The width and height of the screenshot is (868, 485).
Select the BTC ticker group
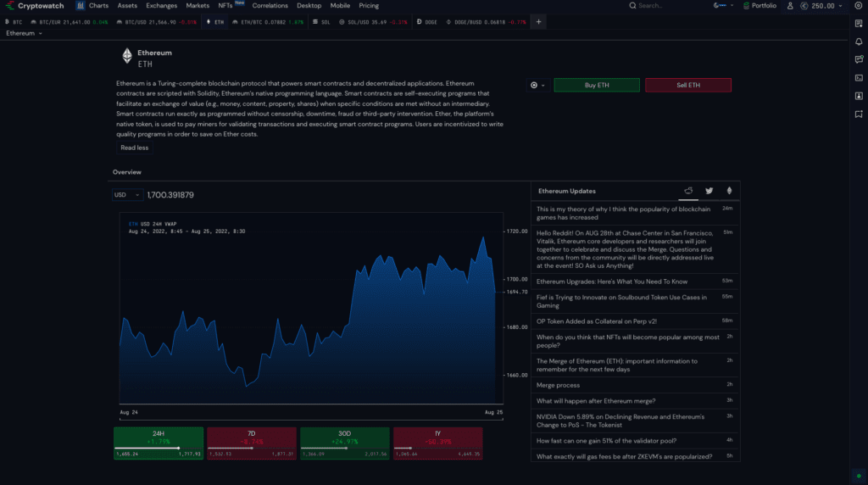(14, 22)
